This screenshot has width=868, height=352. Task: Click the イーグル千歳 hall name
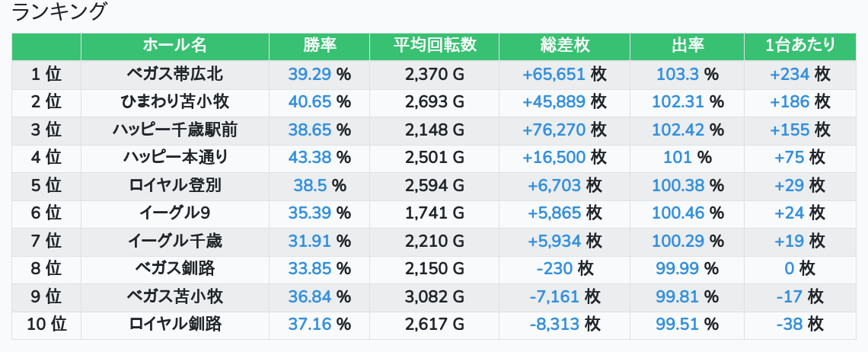coord(174,242)
